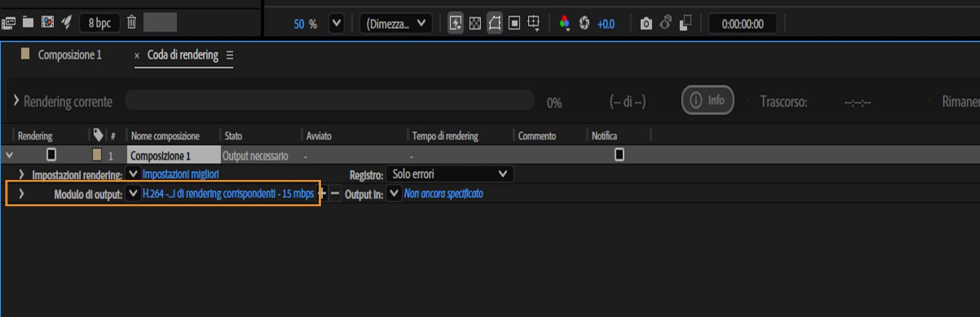This screenshot has width=980, height=317.
Task: Toggle render checkbox for Composizione 1
Action: tap(51, 154)
